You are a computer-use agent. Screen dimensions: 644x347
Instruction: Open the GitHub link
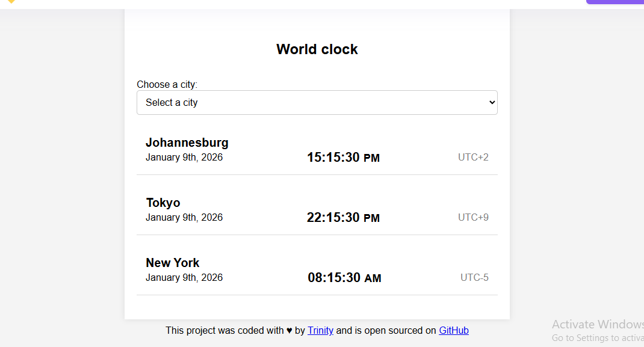(453, 330)
